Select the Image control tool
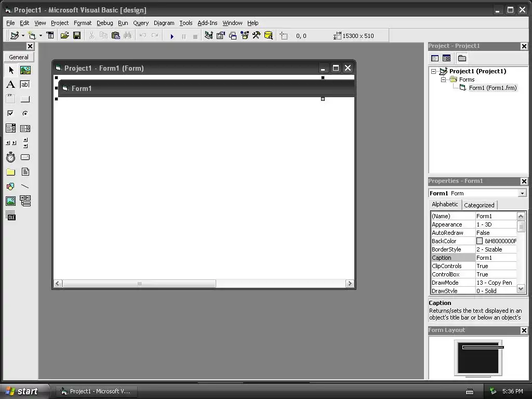Screen dimensions: 532x399 click(11, 201)
